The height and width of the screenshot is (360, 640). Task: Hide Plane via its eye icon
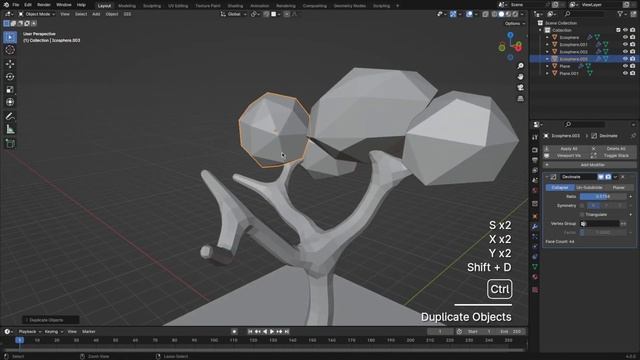625,66
